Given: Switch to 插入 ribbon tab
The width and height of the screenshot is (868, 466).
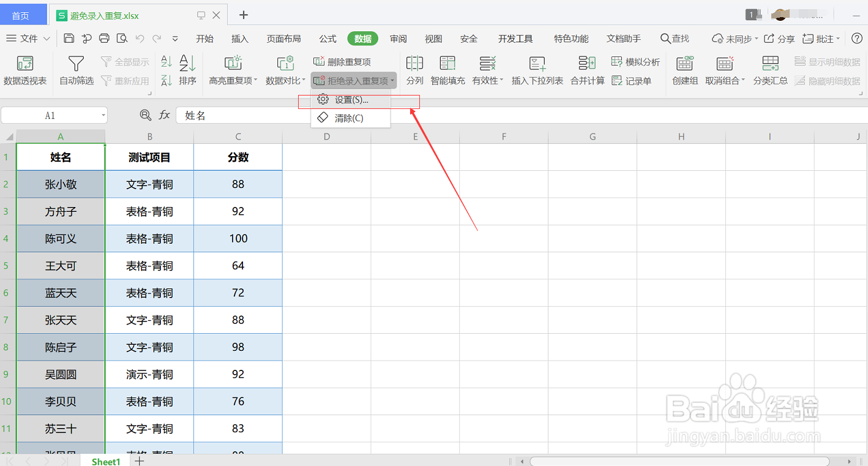Looking at the screenshot, I should [x=240, y=39].
